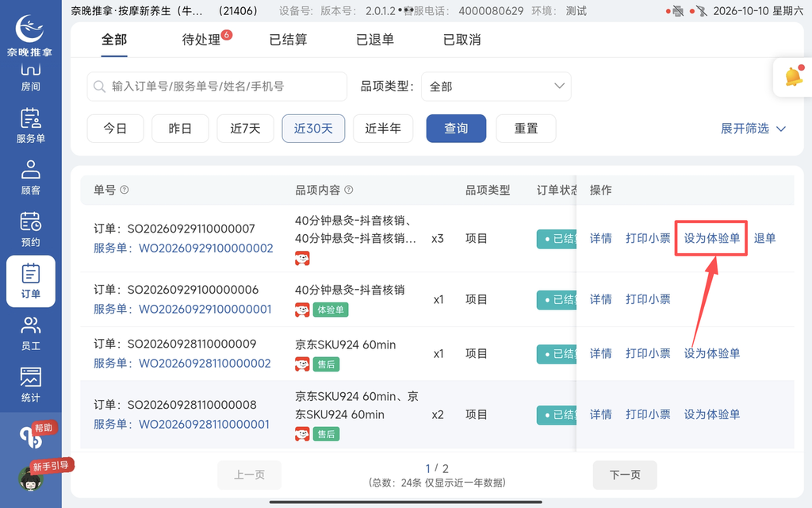Click 设为体验单 for order SO20260928110000009
The image size is (812, 508).
pyautogui.click(x=711, y=353)
